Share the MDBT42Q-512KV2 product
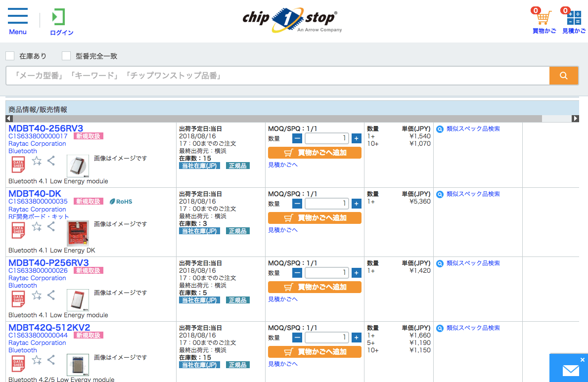The height and width of the screenshot is (382, 588). click(51, 360)
